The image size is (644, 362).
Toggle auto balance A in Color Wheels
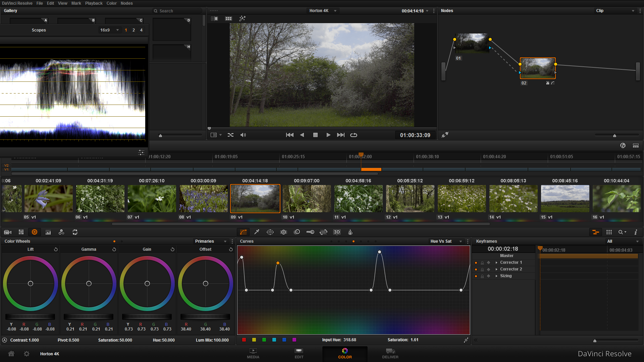(5, 340)
